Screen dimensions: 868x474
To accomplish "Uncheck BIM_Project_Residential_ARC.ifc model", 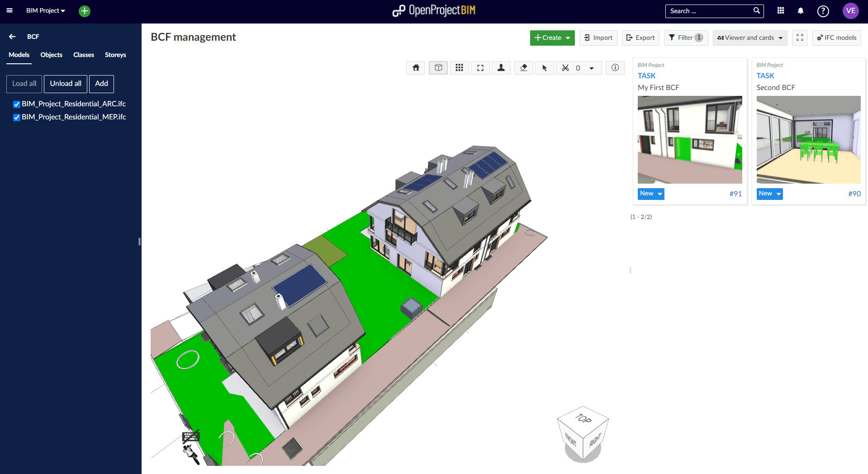I will point(17,104).
